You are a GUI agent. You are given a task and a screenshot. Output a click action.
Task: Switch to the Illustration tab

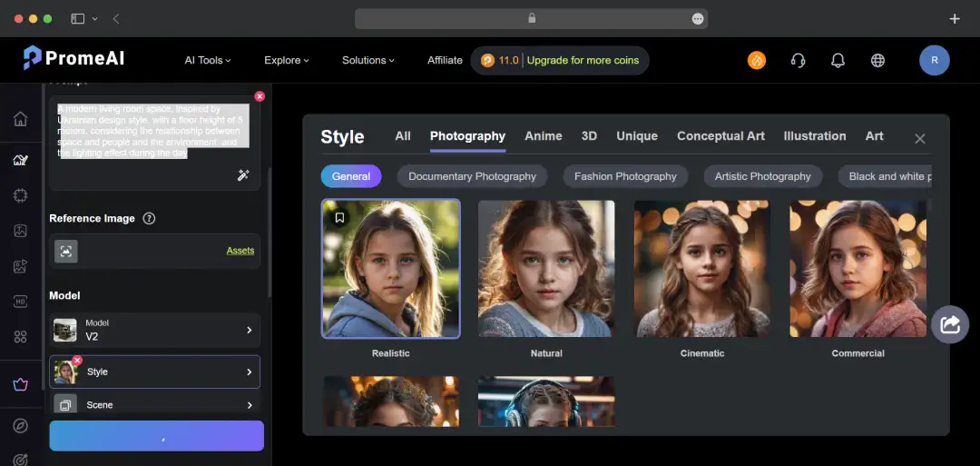coord(815,135)
